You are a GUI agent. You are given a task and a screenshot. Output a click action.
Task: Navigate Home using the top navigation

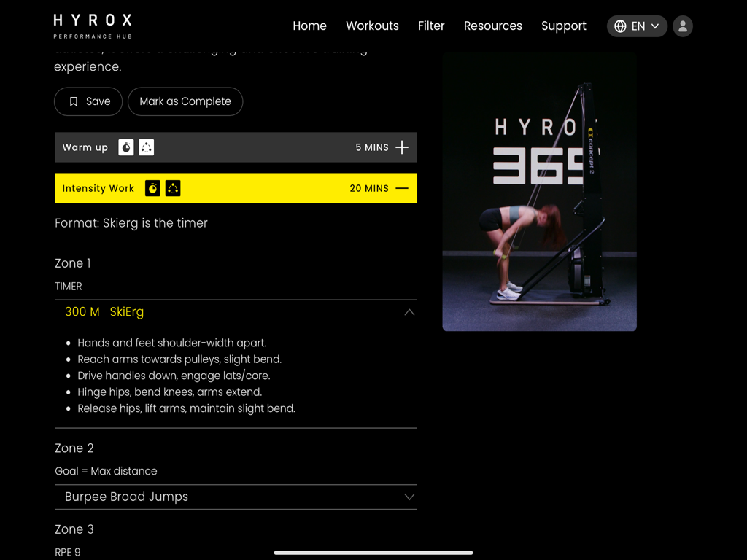coord(309,26)
